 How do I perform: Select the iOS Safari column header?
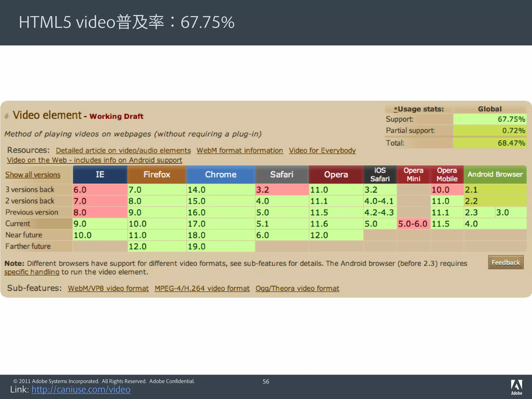pyautogui.click(x=380, y=175)
